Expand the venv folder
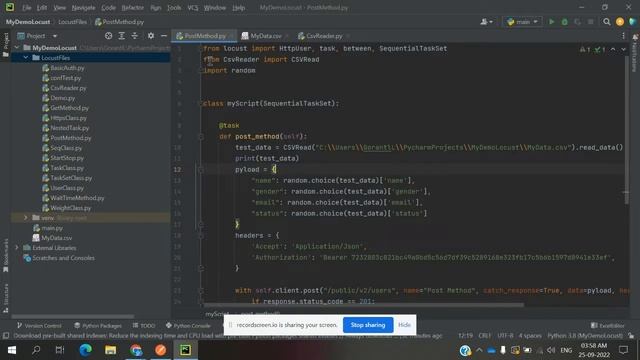Viewport: 640px width, 360px height. point(26,218)
